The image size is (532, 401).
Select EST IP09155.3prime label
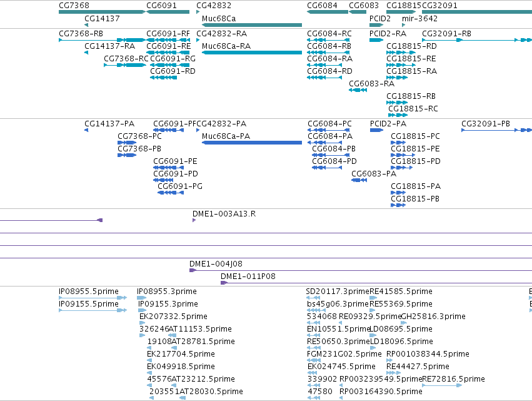168,304
